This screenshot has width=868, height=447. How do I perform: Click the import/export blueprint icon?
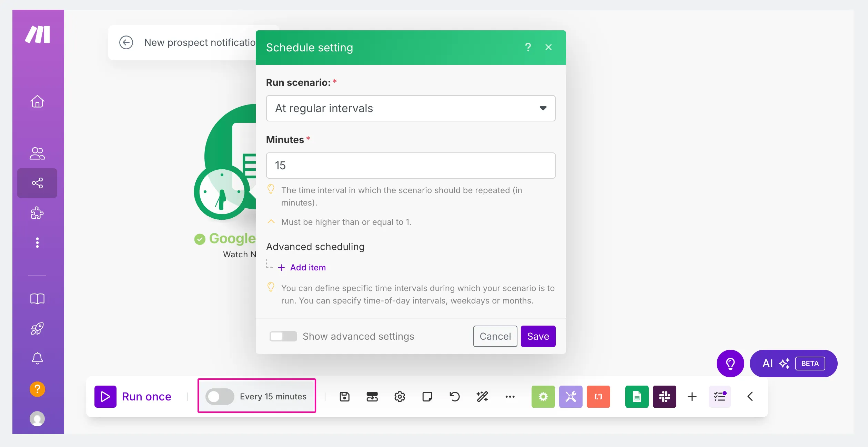pos(372,397)
